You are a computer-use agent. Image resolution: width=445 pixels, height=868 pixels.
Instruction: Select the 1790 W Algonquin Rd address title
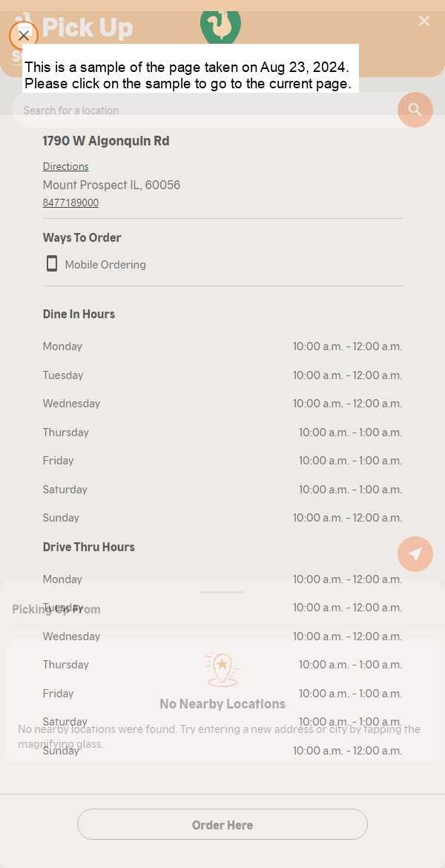tap(106, 141)
